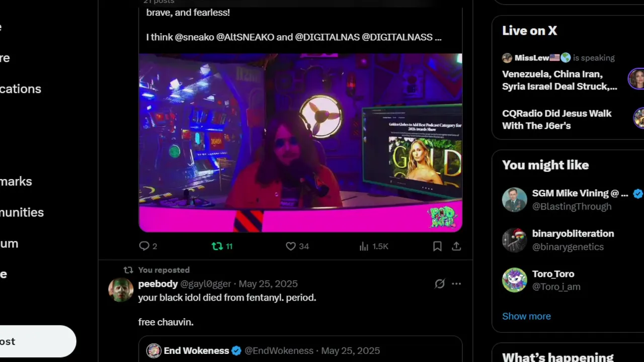Screen dimensions: 644x362
Task: Undo the repost on video post
Action: tap(217, 246)
